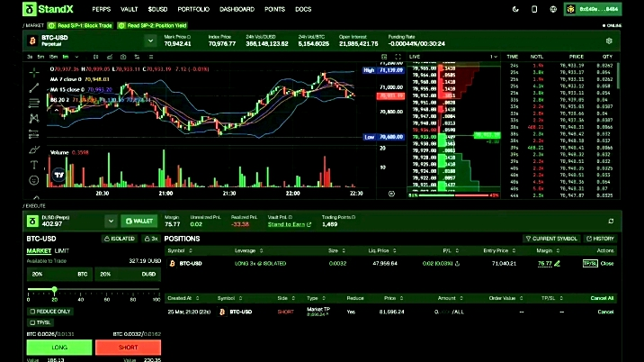Select the text annotation tool
The width and height of the screenshot is (644, 362).
[x=34, y=165]
